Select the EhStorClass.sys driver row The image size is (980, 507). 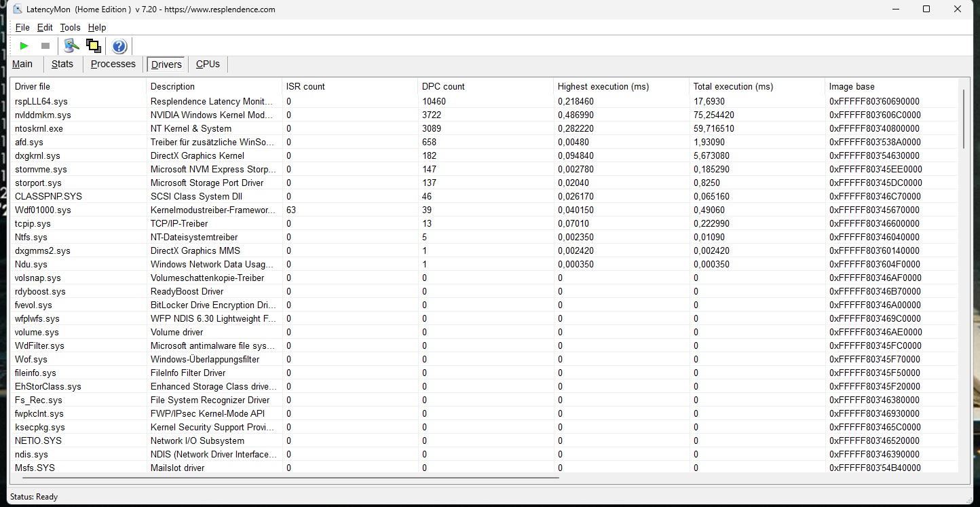[x=485, y=386]
